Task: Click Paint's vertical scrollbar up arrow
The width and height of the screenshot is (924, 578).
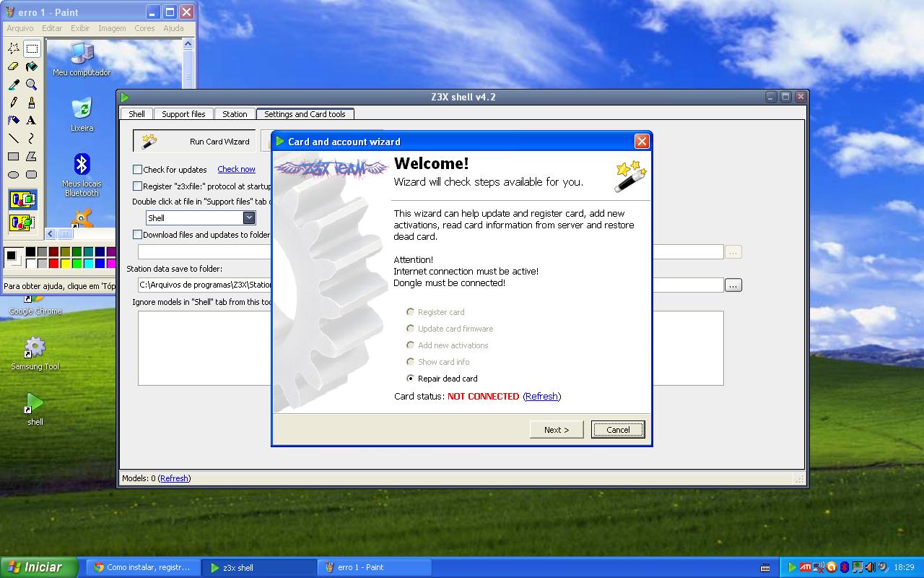Action: tap(188, 44)
